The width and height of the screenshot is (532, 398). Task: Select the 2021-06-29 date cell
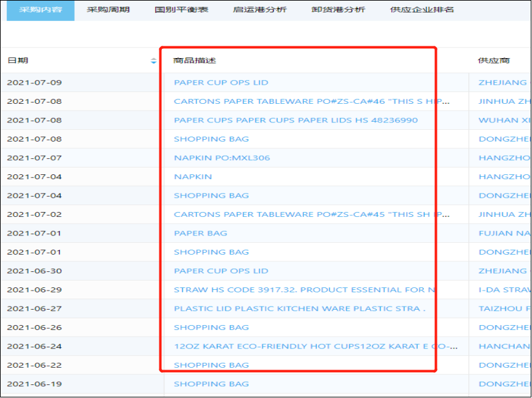(x=34, y=290)
